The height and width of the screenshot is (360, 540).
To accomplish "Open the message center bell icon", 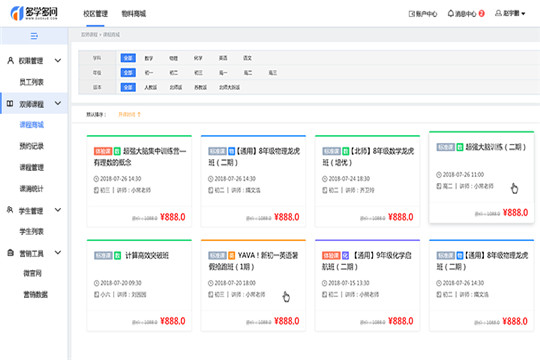I will point(450,13).
